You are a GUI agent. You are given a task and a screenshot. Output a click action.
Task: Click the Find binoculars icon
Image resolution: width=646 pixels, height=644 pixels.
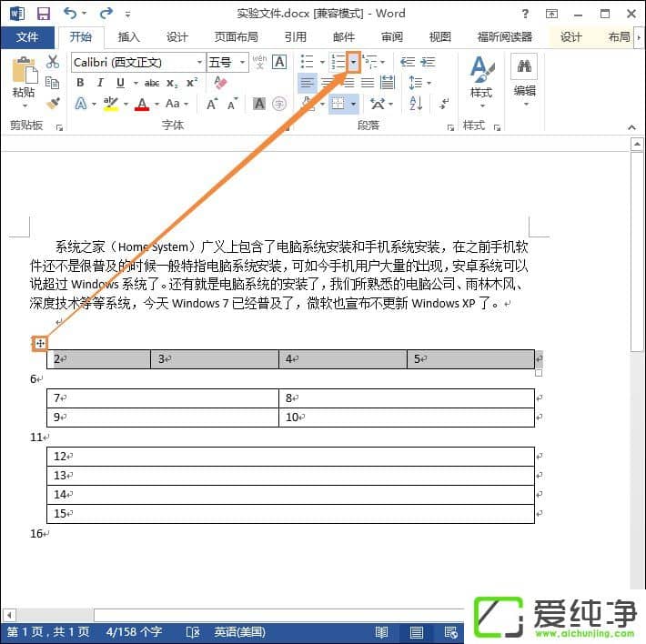(x=524, y=66)
